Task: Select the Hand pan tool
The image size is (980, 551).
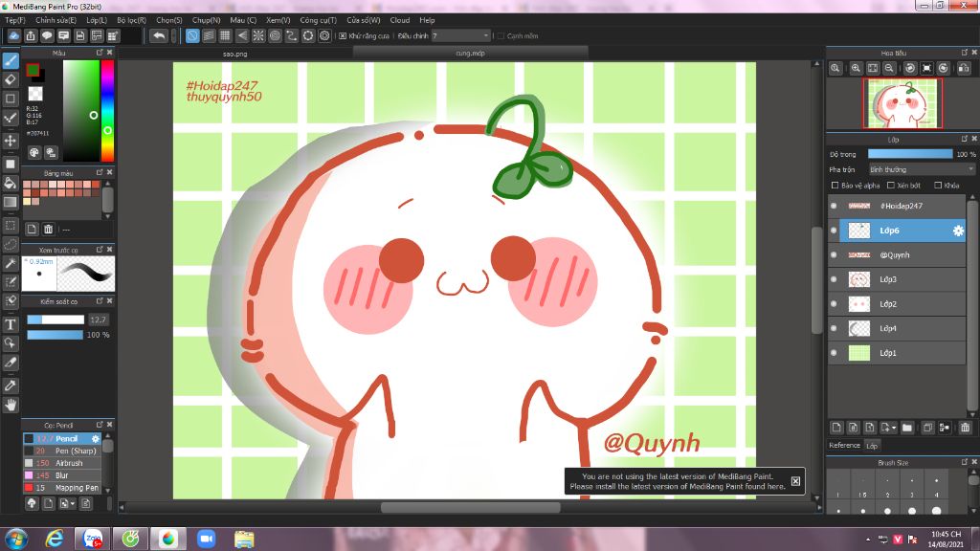Action: 10,405
